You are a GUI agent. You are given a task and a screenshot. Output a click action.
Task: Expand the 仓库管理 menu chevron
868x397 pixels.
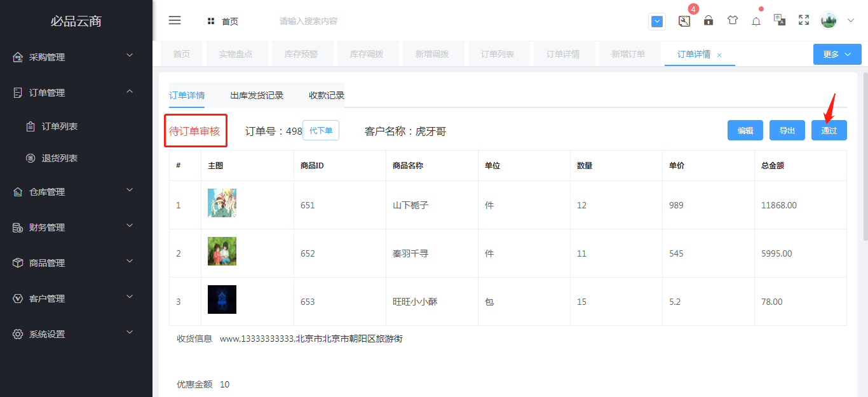point(130,191)
